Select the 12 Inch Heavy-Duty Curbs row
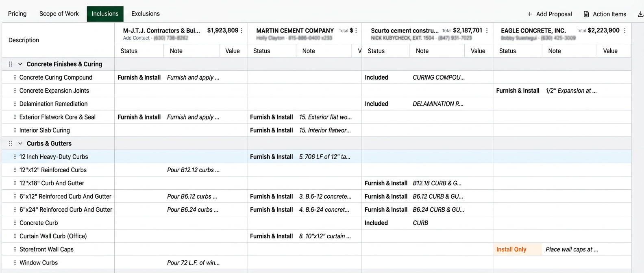 54,157
